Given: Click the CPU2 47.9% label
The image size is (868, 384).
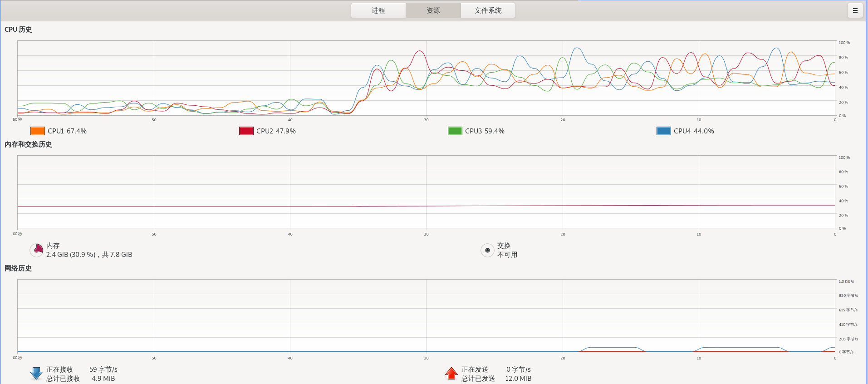Looking at the screenshot, I should [x=276, y=131].
